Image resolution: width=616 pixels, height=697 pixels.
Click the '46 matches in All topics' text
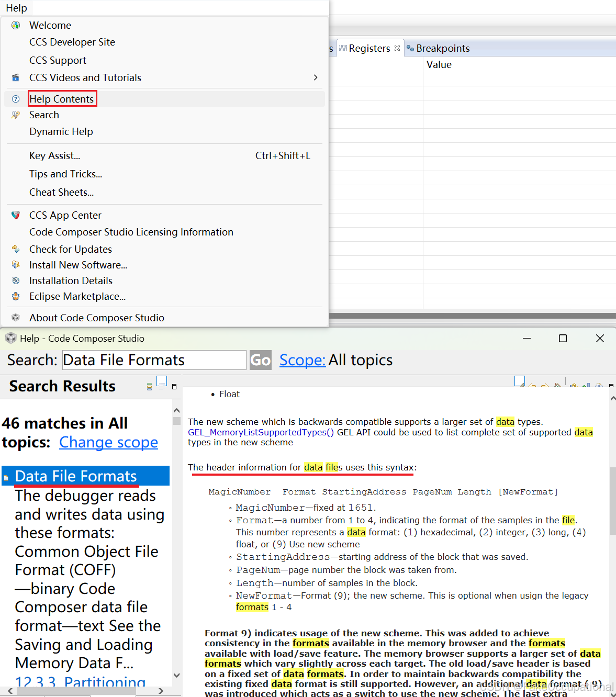point(65,432)
